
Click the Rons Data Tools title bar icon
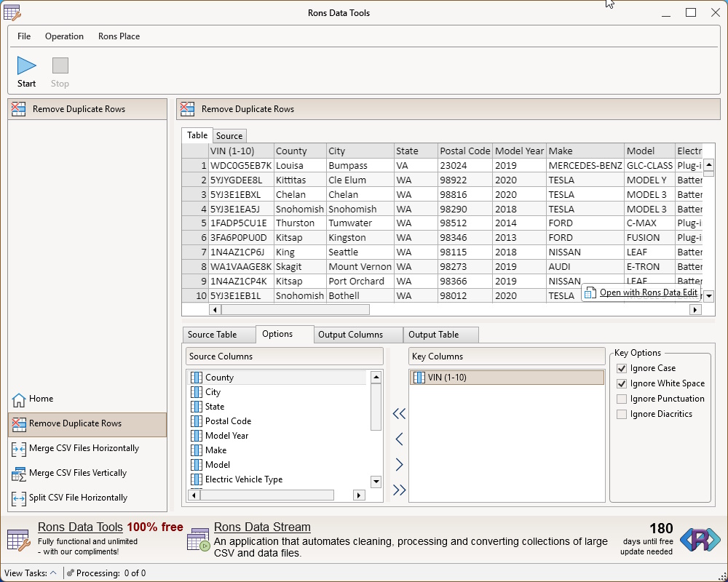[12, 12]
